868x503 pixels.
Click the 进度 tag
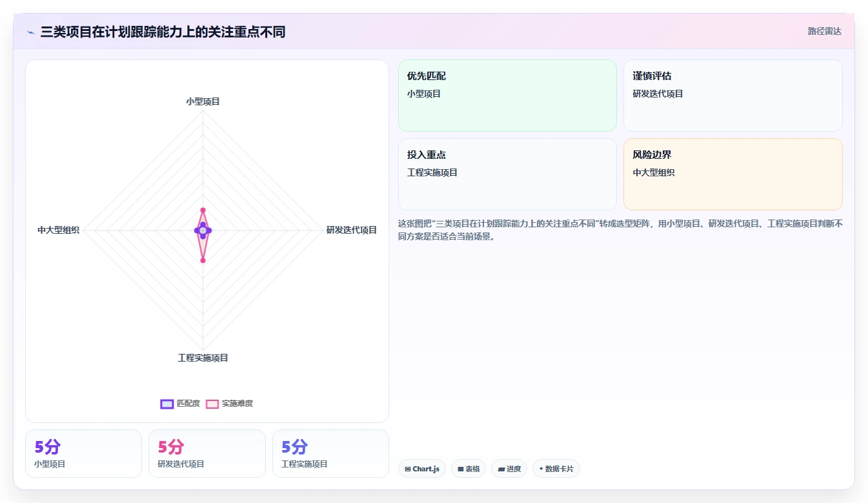pos(509,469)
